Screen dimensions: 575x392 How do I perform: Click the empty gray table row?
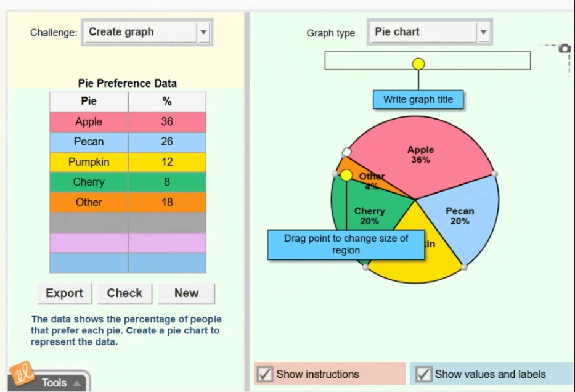(x=128, y=223)
